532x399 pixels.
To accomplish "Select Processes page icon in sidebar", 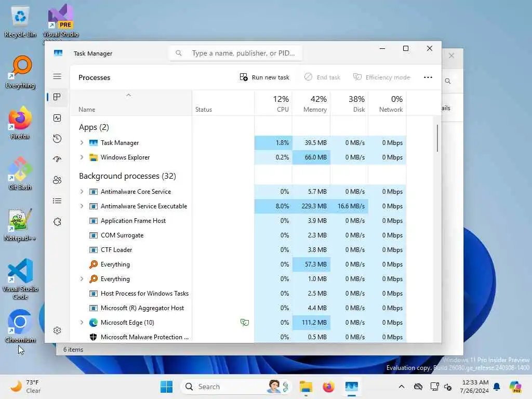I will click(x=57, y=97).
